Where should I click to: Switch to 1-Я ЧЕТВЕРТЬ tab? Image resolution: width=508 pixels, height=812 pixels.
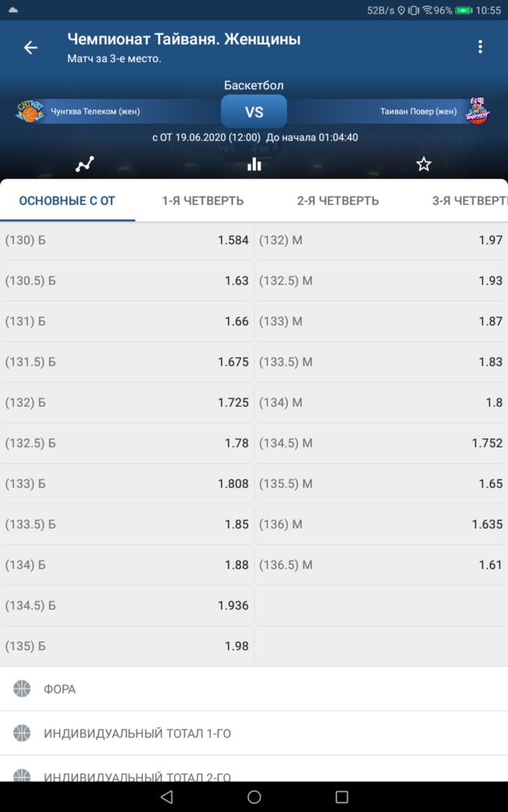point(202,201)
